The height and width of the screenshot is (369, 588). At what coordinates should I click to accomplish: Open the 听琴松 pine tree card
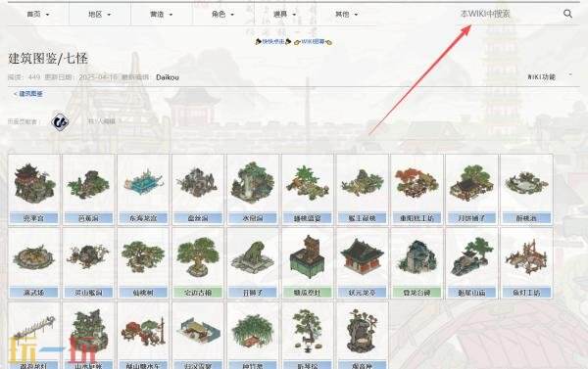308,336
